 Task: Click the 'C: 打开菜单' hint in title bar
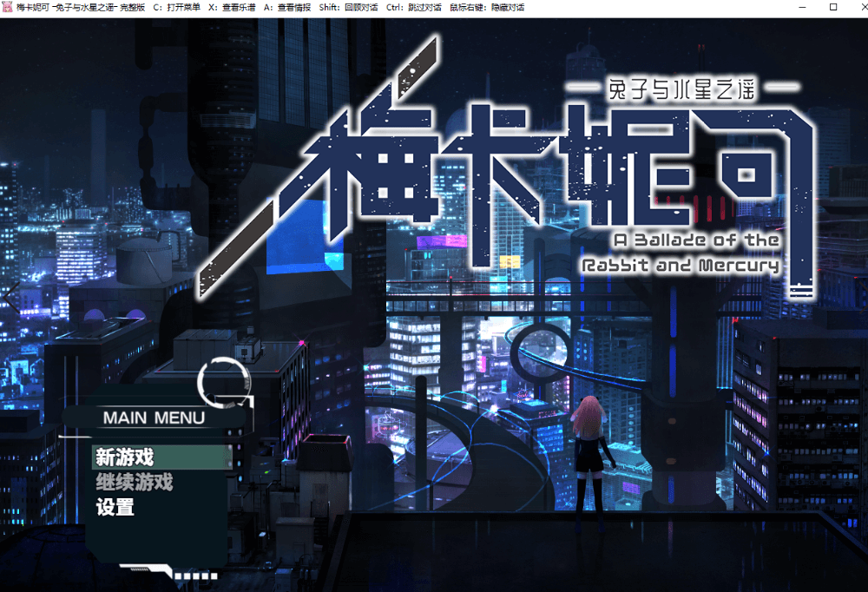(176, 7)
